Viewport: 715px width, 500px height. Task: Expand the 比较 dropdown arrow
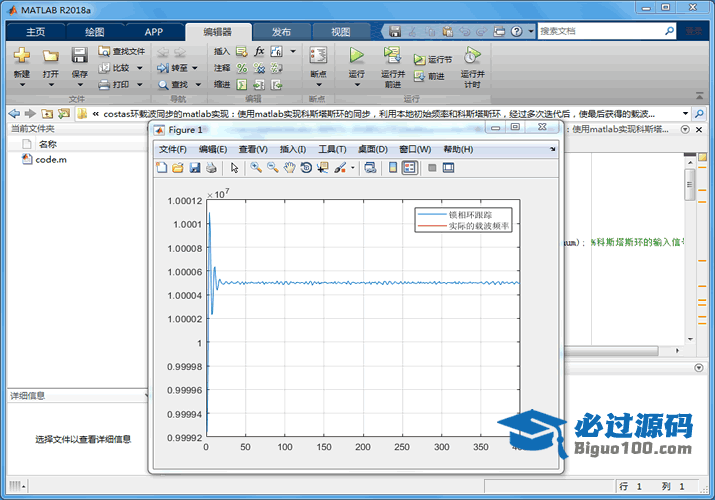click(x=140, y=68)
